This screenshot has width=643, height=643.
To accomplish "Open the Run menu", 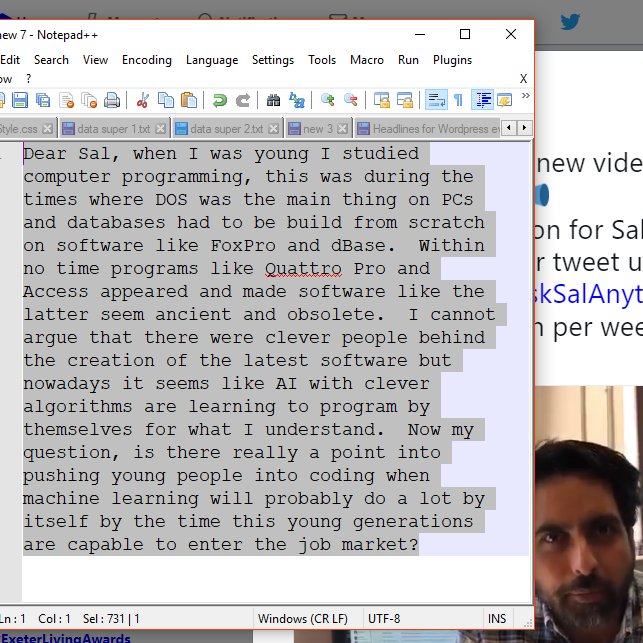I will (x=408, y=60).
